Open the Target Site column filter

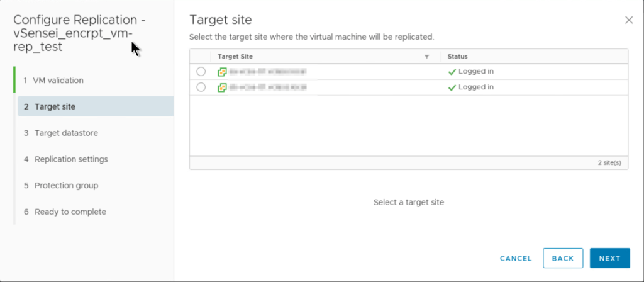(x=426, y=57)
